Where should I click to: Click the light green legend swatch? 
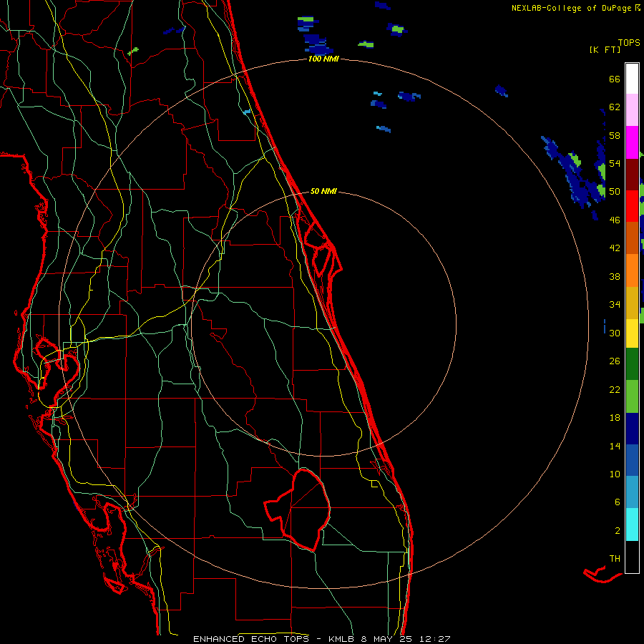click(632, 396)
